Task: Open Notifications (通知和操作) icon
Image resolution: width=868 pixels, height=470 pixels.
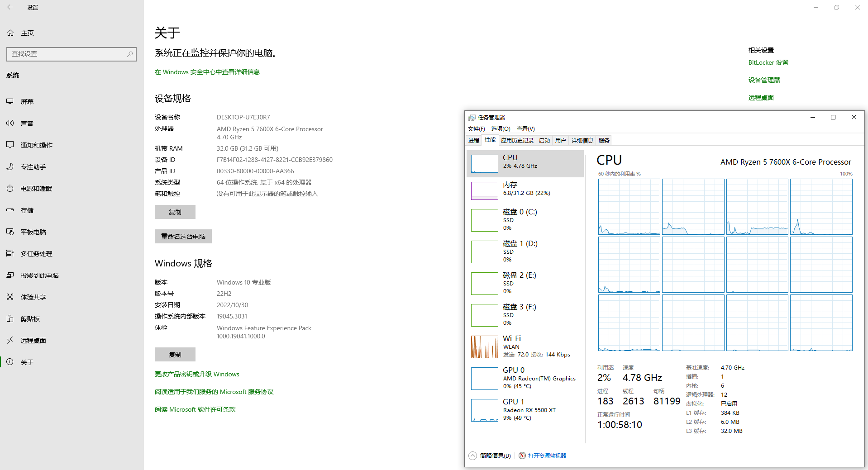Action: coord(10,145)
